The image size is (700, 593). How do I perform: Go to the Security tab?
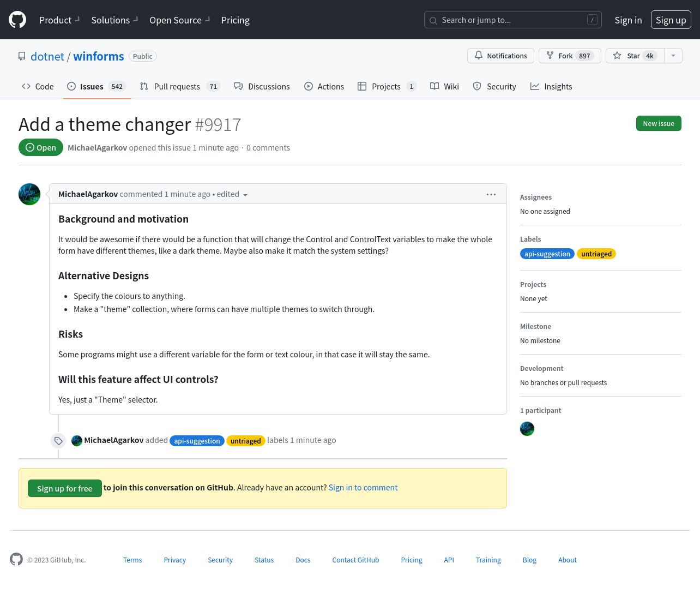click(x=494, y=86)
